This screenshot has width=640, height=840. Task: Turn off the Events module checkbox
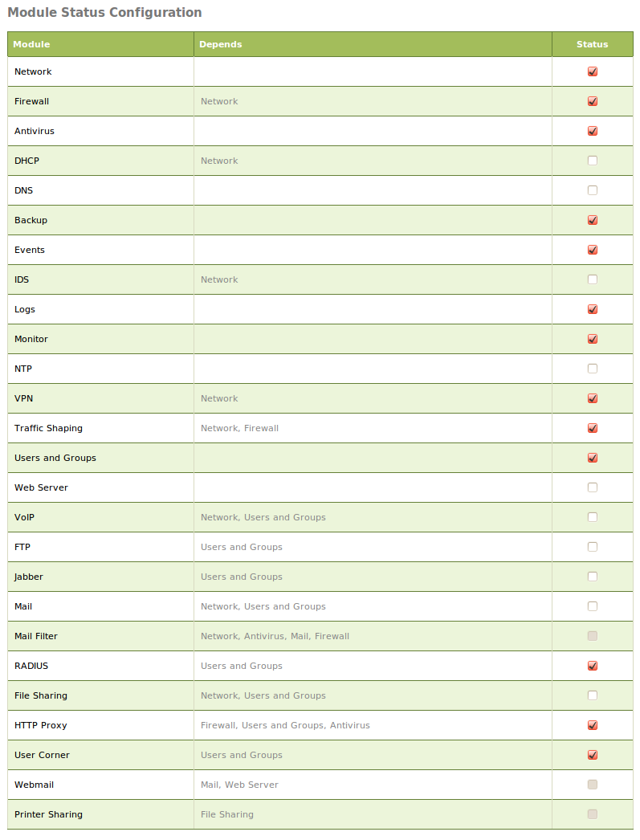click(x=593, y=250)
